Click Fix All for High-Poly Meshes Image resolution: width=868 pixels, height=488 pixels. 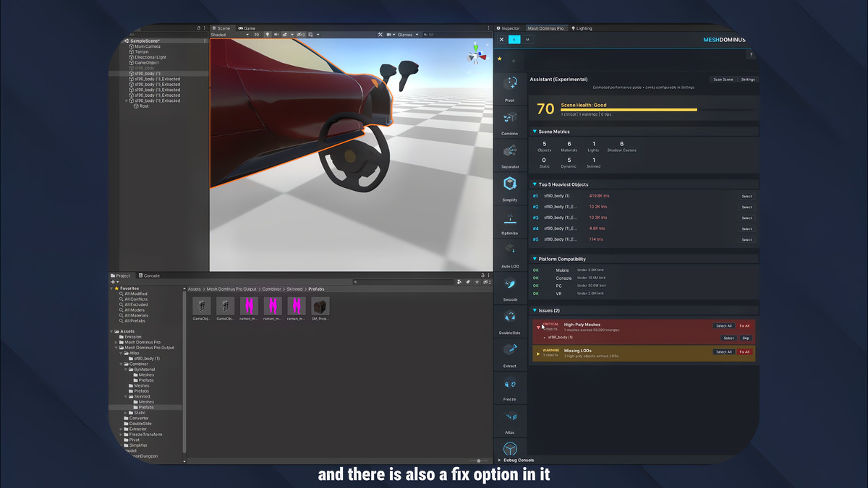[x=744, y=326]
